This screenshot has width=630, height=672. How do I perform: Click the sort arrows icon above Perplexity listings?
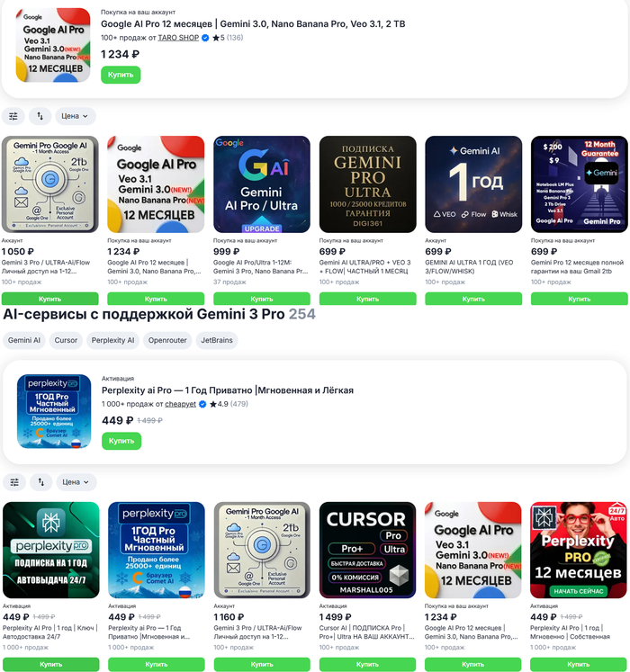pyautogui.click(x=40, y=482)
